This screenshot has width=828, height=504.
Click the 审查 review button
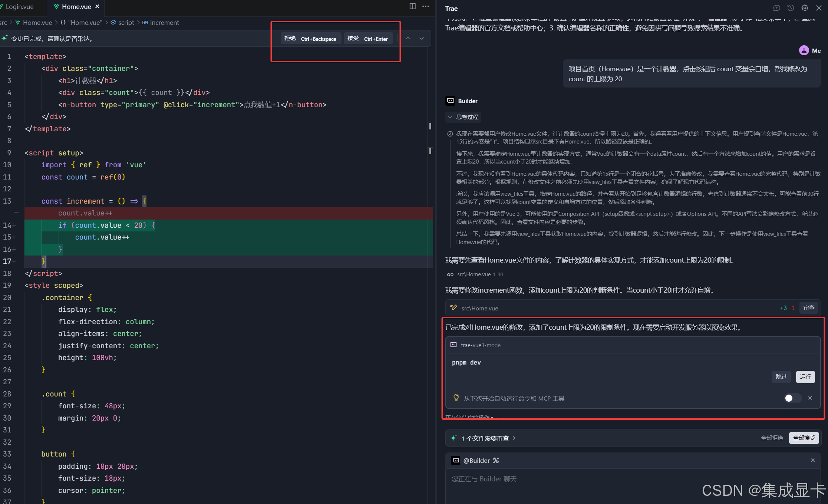[x=809, y=308]
